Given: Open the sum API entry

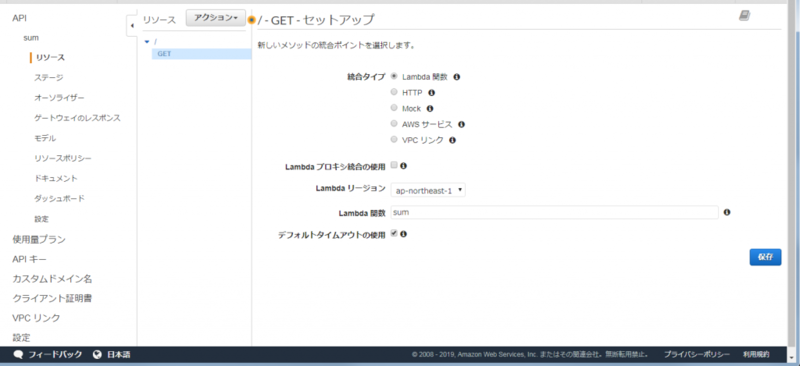Looking at the screenshot, I should pos(31,38).
